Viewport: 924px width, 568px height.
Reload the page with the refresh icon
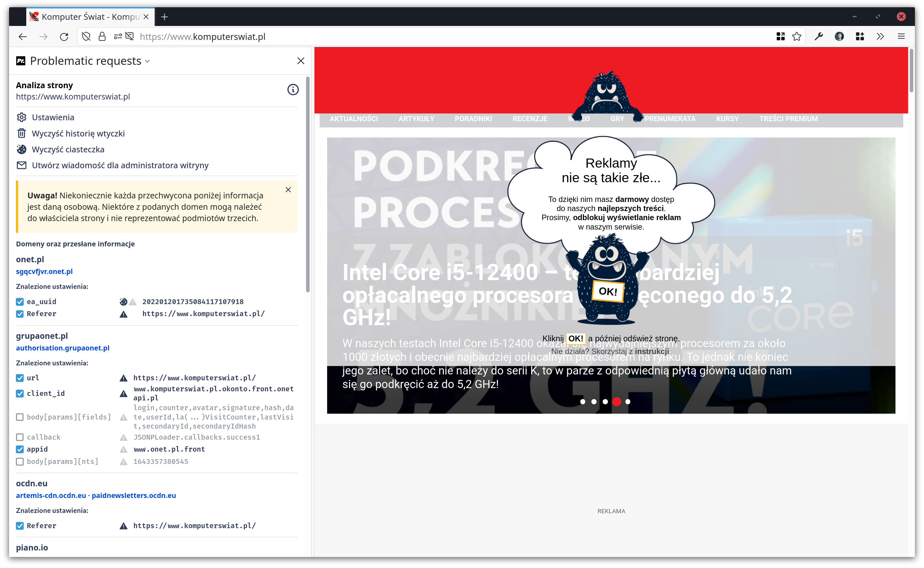coord(64,36)
